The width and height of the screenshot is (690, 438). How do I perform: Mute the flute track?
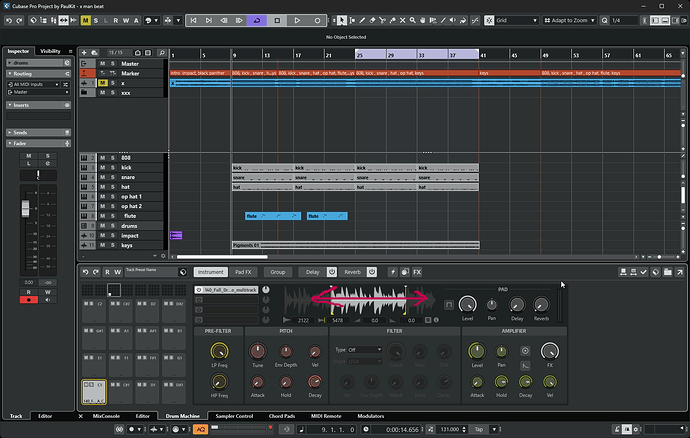[x=103, y=216]
